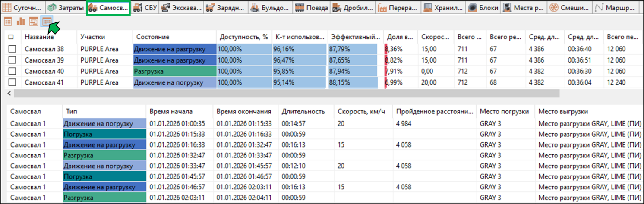Click the Длительность column header
Viewport: 644px width, 204px height.
click(x=306, y=111)
